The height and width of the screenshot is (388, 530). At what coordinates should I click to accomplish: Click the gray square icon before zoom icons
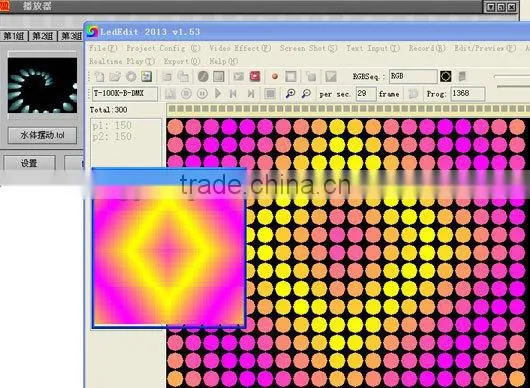coord(270,94)
